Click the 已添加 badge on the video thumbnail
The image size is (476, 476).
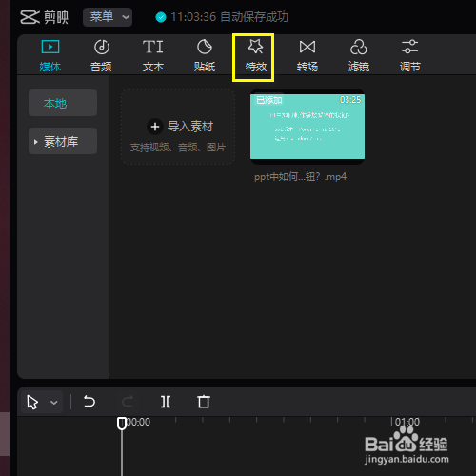click(269, 100)
